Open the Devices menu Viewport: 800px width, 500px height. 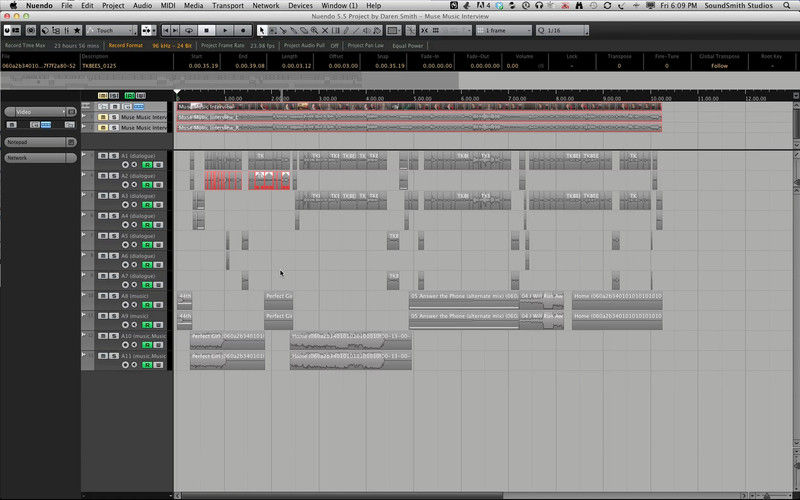(300, 6)
